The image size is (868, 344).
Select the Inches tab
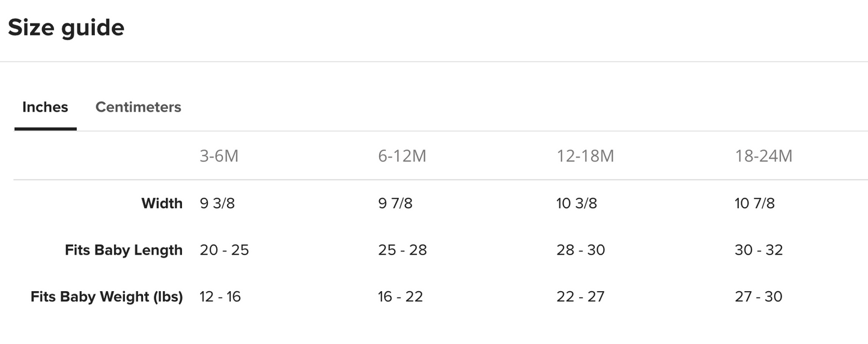tap(45, 107)
